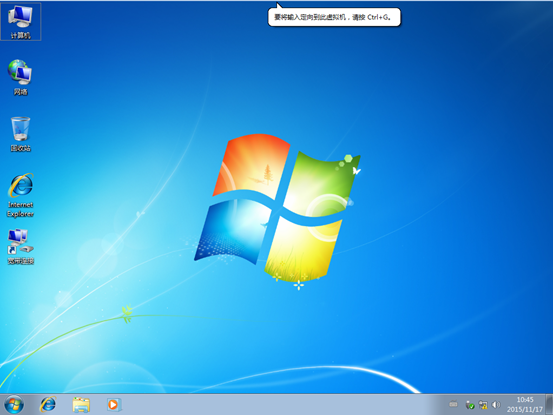Launch Internet Explorer from the taskbar
The height and width of the screenshot is (415, 553).
tap(48, 404)
